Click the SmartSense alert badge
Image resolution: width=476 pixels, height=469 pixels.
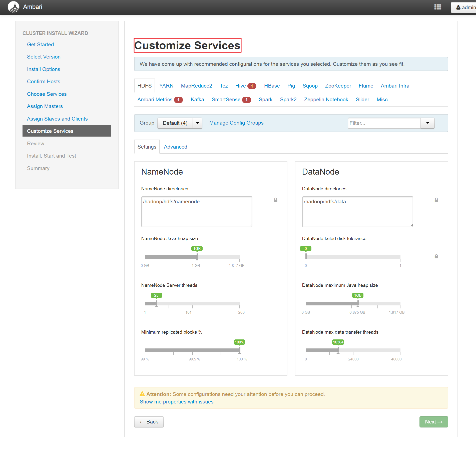click(x=246, y=100)
